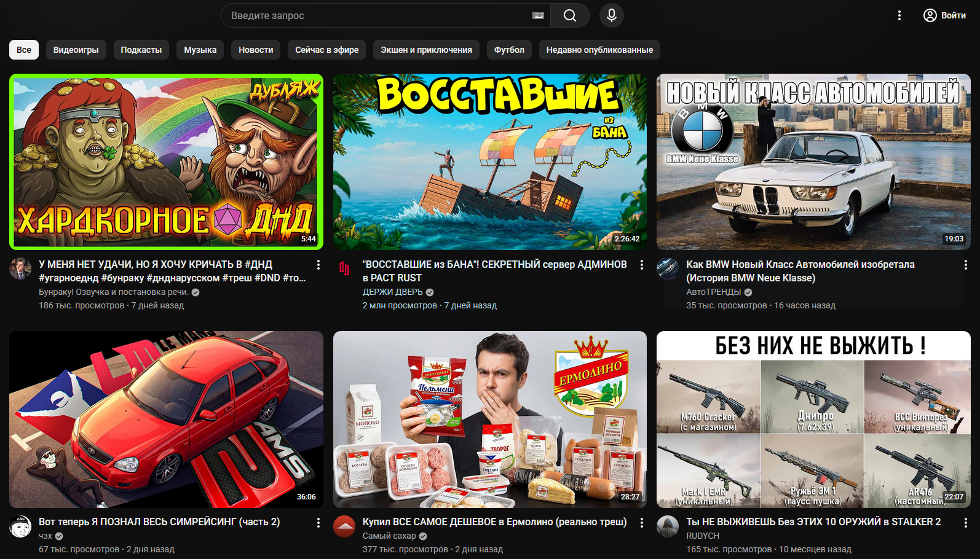Click the search magnifier button
The image size is (980, 559).
(570, 15)
